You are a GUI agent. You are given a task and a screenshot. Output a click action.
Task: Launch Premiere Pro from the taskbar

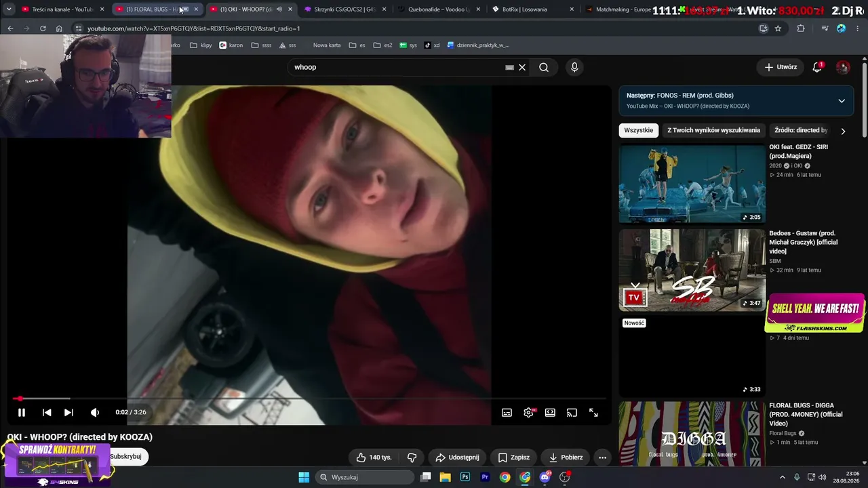pyautogui.click(x=485, y=477)
